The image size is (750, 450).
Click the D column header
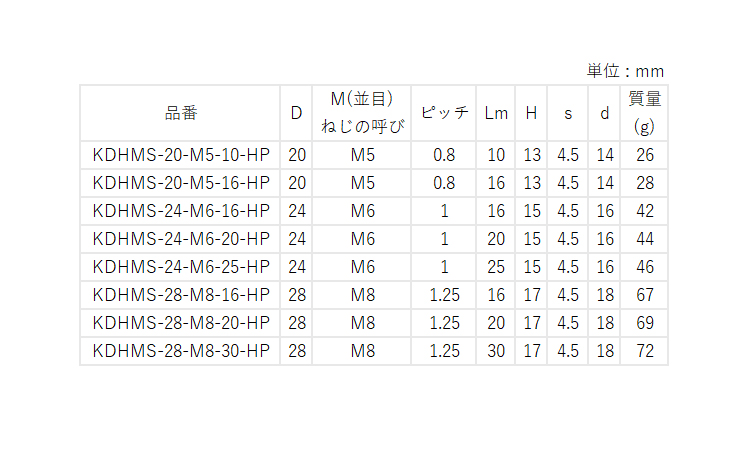(x=297, y=113)
